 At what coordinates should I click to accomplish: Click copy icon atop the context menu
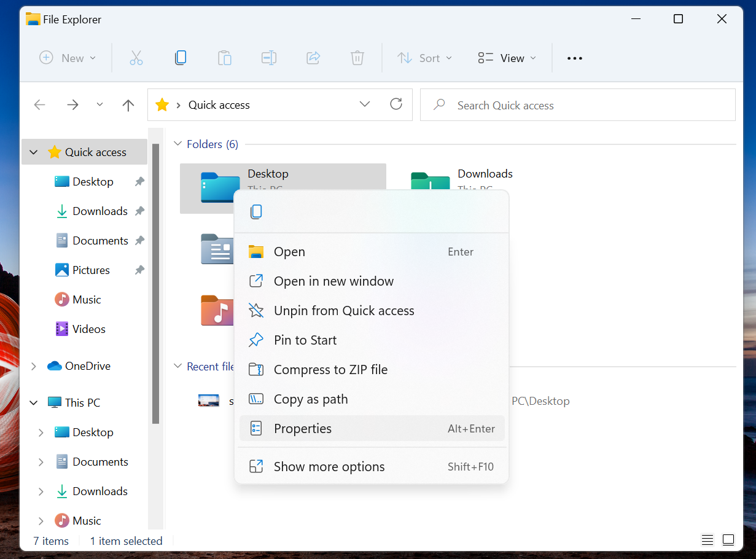[x=256, y=212]
